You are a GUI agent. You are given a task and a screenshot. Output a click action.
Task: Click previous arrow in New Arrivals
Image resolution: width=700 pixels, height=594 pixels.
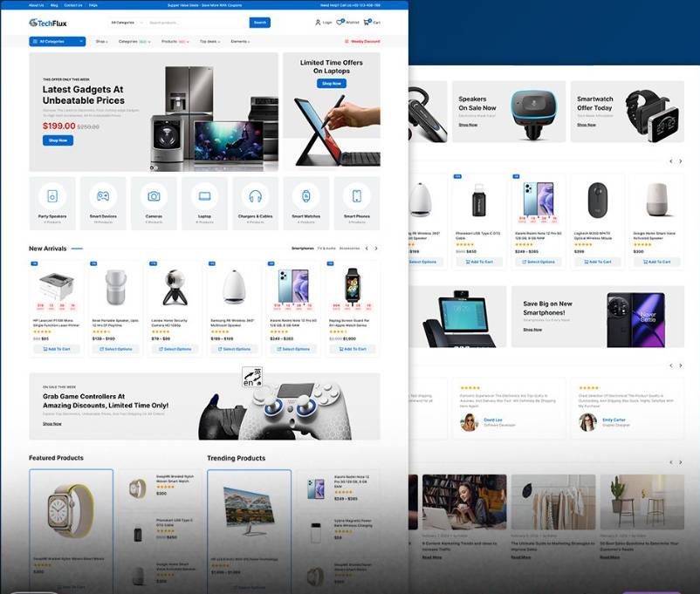(367, 248)
